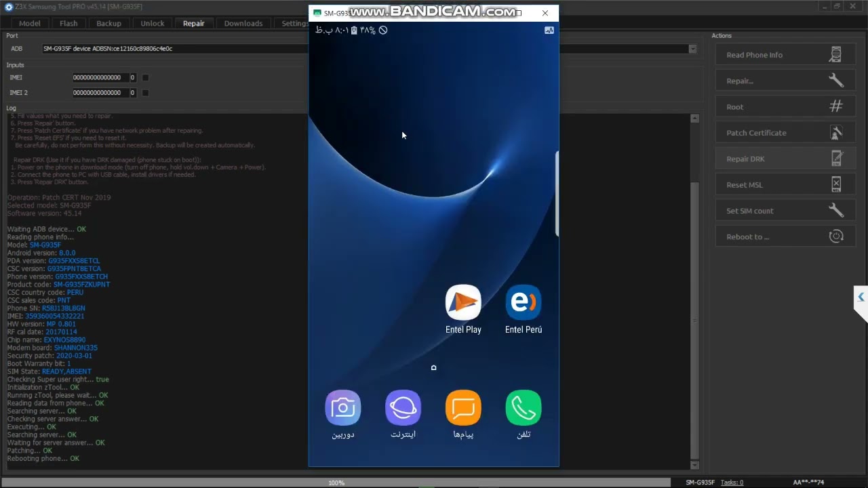Click log line 'Selected model: SM-G935F'

[x=49, y=205]
